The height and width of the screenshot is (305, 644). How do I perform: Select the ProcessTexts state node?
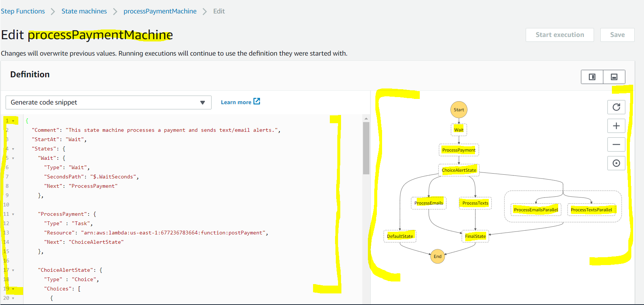(475, 203)
